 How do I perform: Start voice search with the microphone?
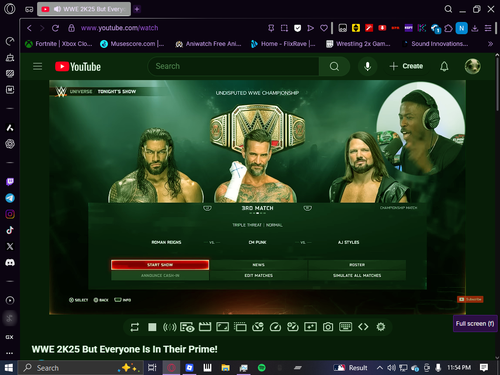[x=367, y=66]
